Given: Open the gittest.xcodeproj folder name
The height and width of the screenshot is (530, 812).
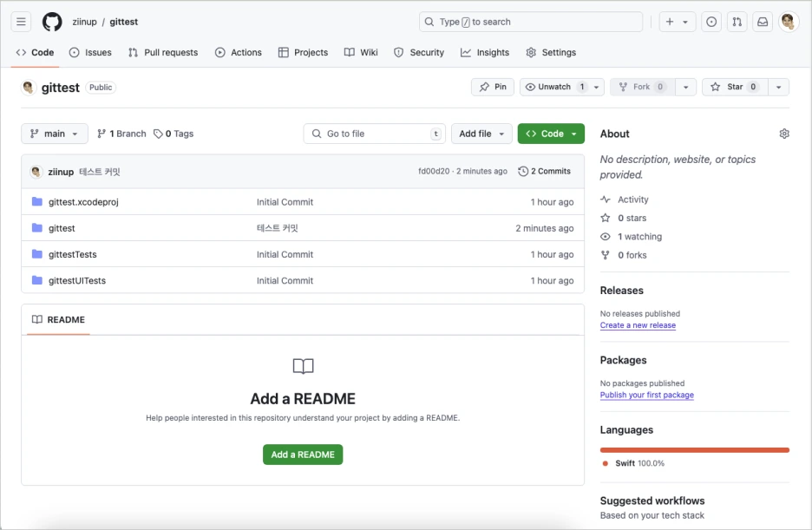Looking at the screenshot, I should 83,202.
